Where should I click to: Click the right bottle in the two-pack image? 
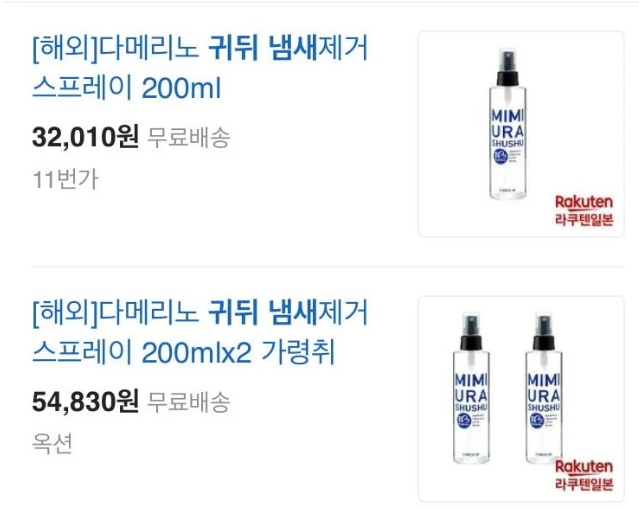click(544, 388)
